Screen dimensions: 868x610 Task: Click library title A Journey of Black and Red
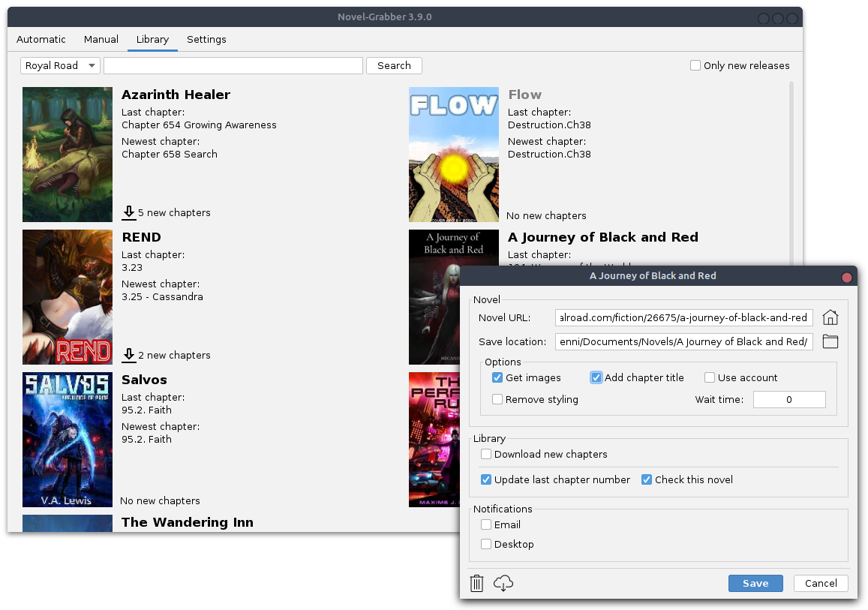coord(603,237)
